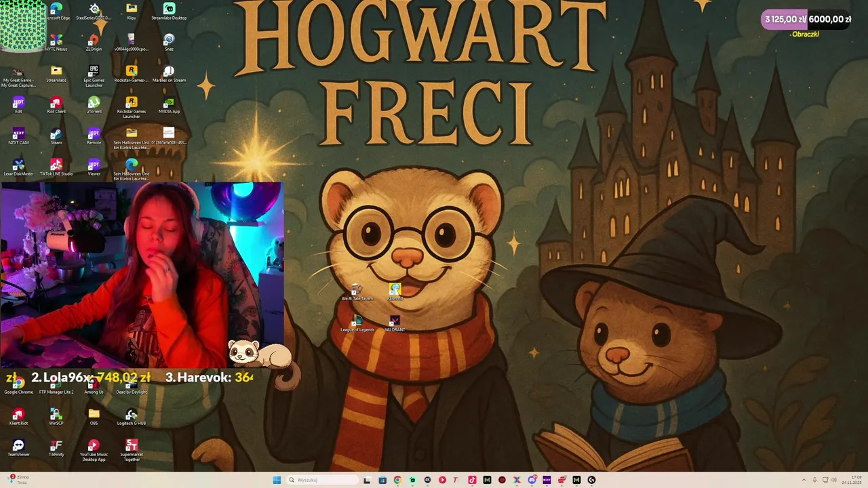Open the Remote shortcut icon
Screen dimensions: 868x488
coord(94,136)
